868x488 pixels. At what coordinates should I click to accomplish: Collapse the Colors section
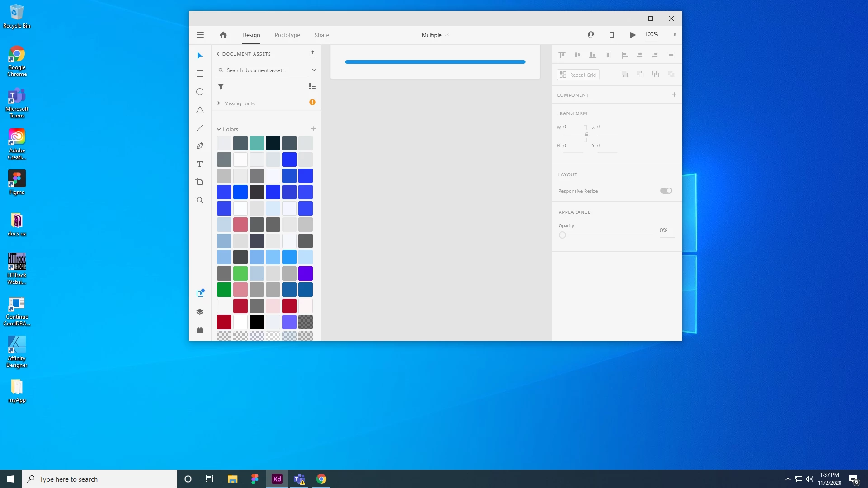point(219,129)
